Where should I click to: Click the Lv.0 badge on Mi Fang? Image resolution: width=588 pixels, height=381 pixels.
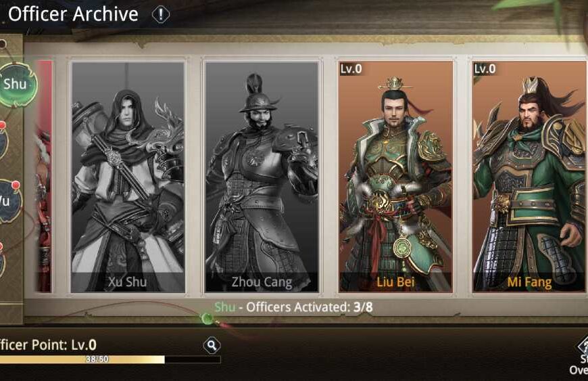point(485,69)
